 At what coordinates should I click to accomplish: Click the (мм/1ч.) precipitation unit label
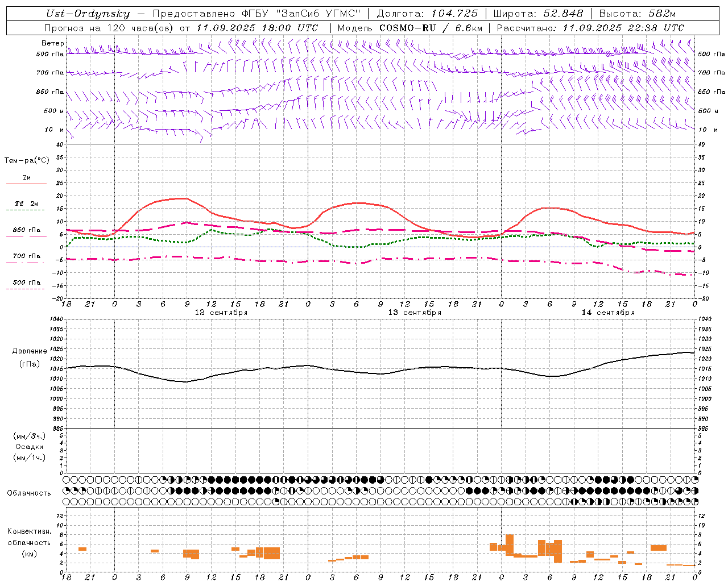pyautogui.click(x=30, y=458)
